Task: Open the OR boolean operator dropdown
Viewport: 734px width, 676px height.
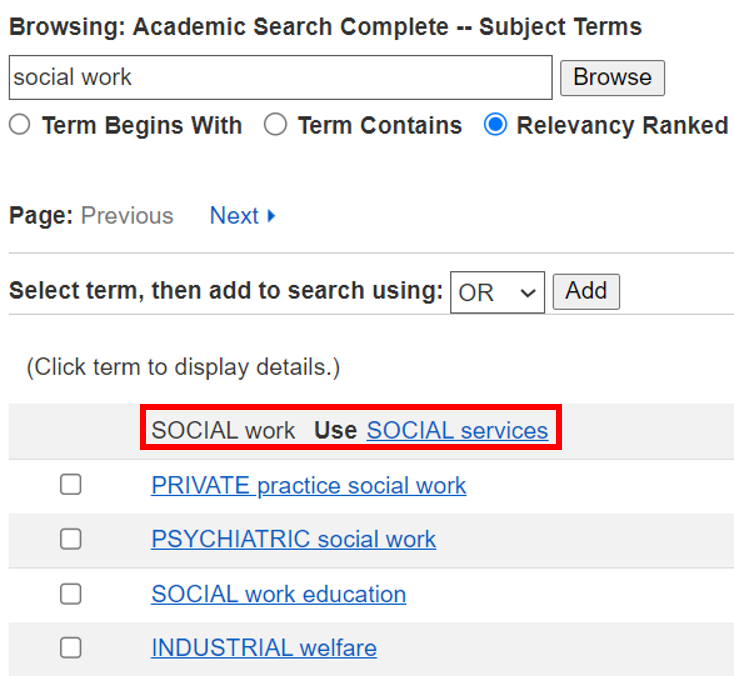Action: point(497,293)
